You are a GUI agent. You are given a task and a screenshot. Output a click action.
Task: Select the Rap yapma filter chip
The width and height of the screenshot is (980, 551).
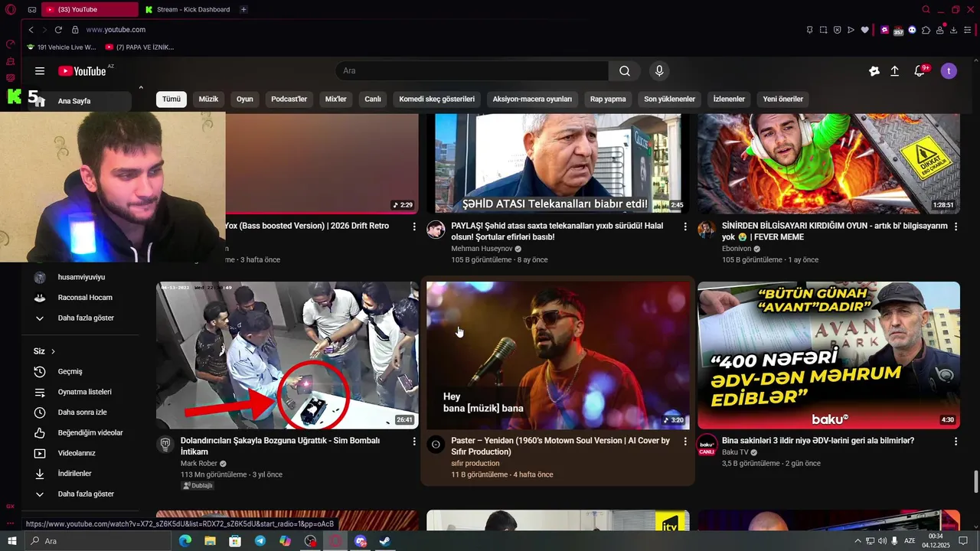(608, 99)
